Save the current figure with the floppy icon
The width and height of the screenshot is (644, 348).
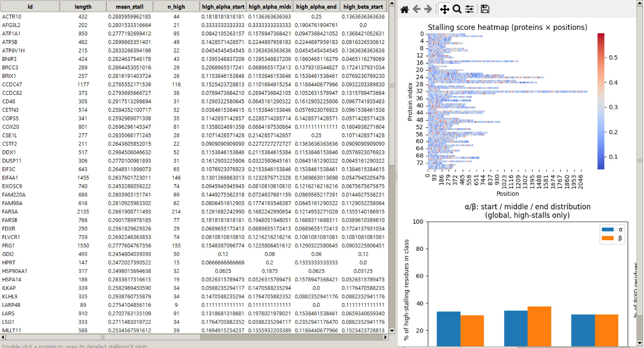485,9
